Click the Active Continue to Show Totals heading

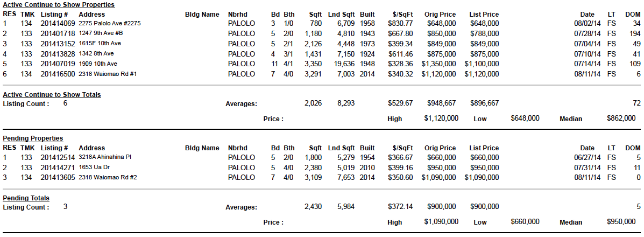tap(52, 95)
